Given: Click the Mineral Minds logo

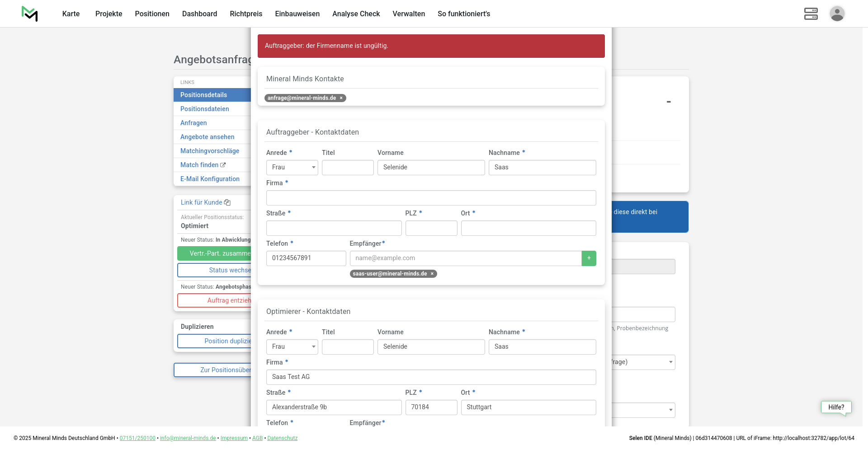Looking at the screenshot, I should [30, 14].
